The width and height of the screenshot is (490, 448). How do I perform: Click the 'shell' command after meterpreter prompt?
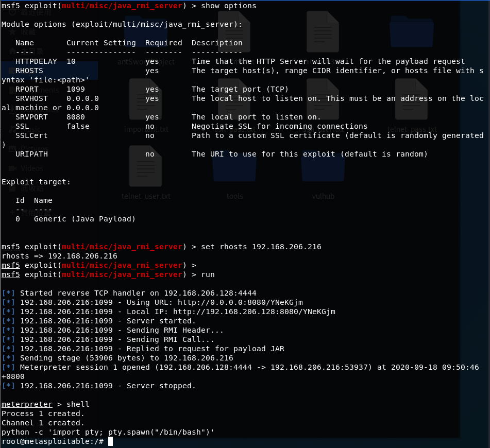tap(78, 404)
